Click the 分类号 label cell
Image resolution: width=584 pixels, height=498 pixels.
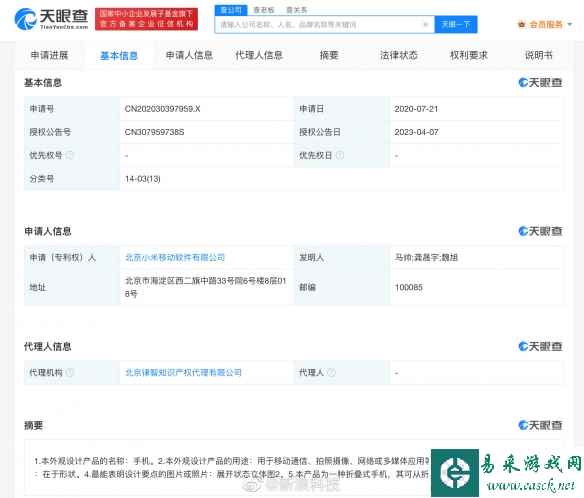click(x=72, y=179)
